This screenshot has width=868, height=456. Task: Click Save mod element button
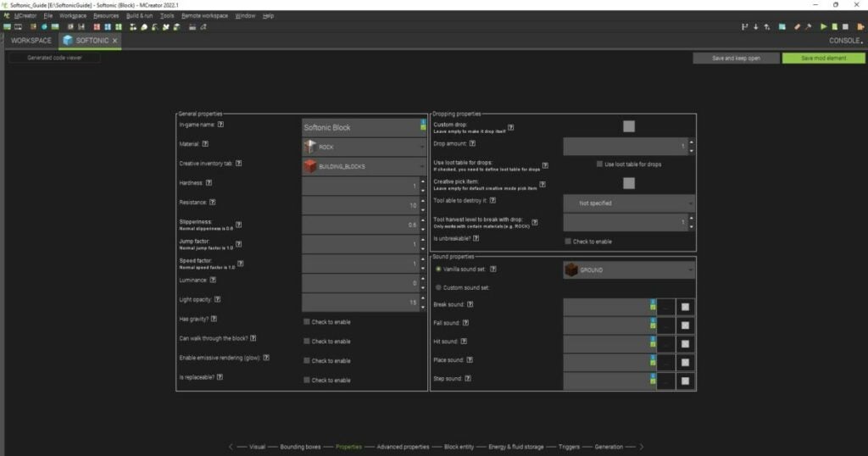click(823, 58)
